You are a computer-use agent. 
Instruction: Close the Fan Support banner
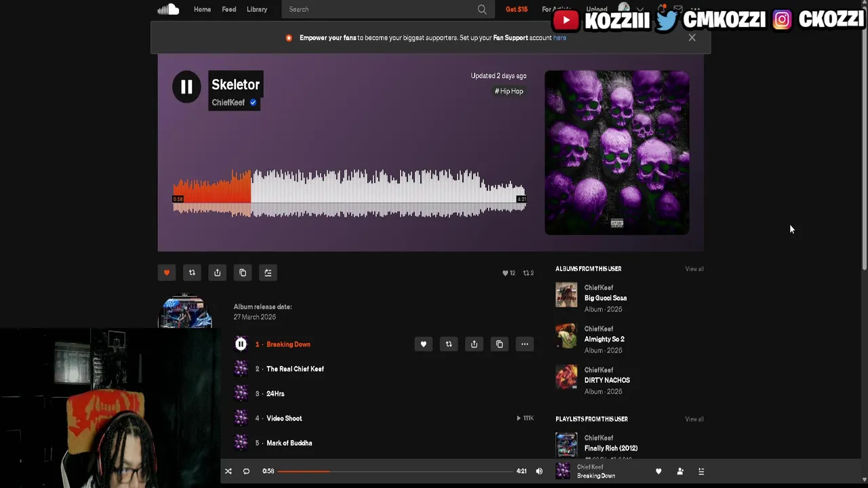692,37
